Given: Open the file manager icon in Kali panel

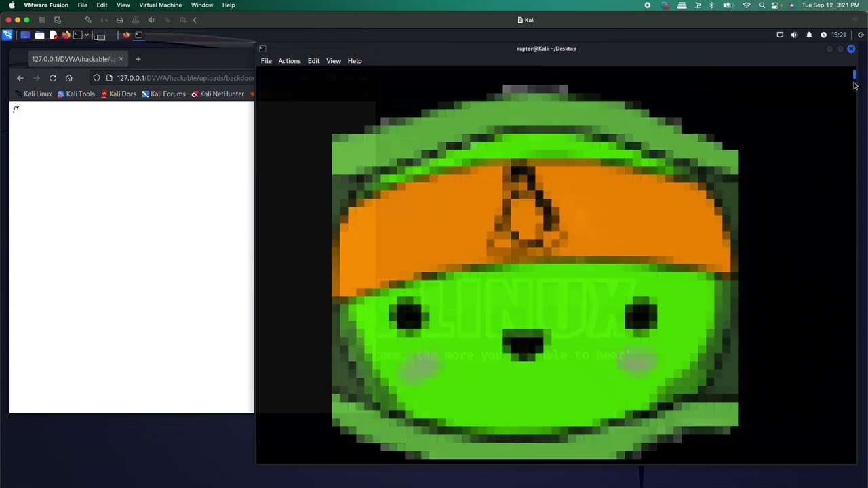Looking at the screenshot, I should point(39,35).
